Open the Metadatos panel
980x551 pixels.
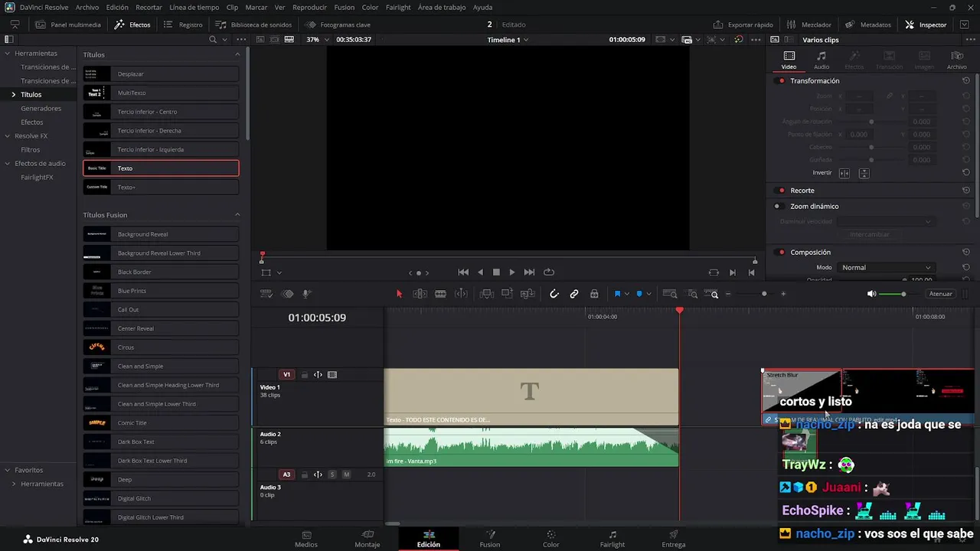pos(868,24)
